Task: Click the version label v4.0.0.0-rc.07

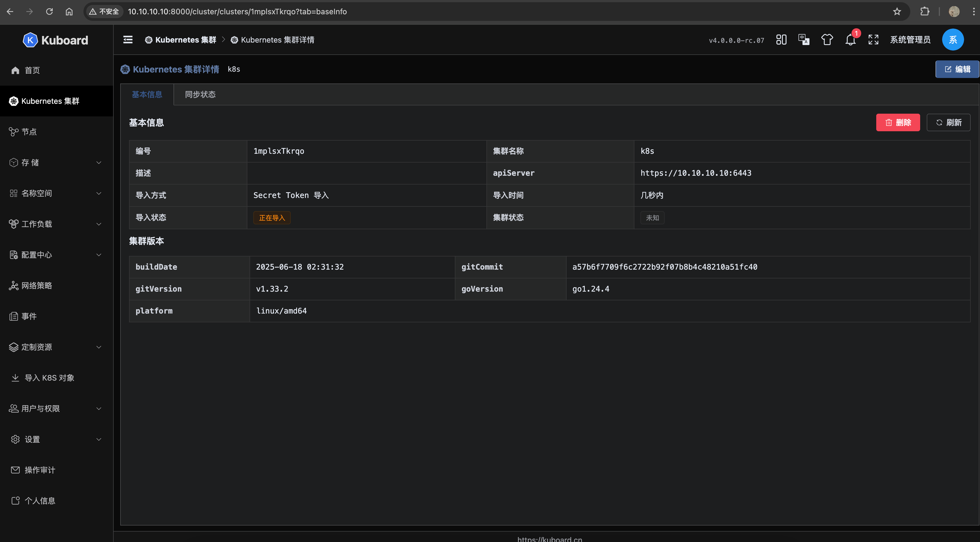Action: click(x=736, y=40)
